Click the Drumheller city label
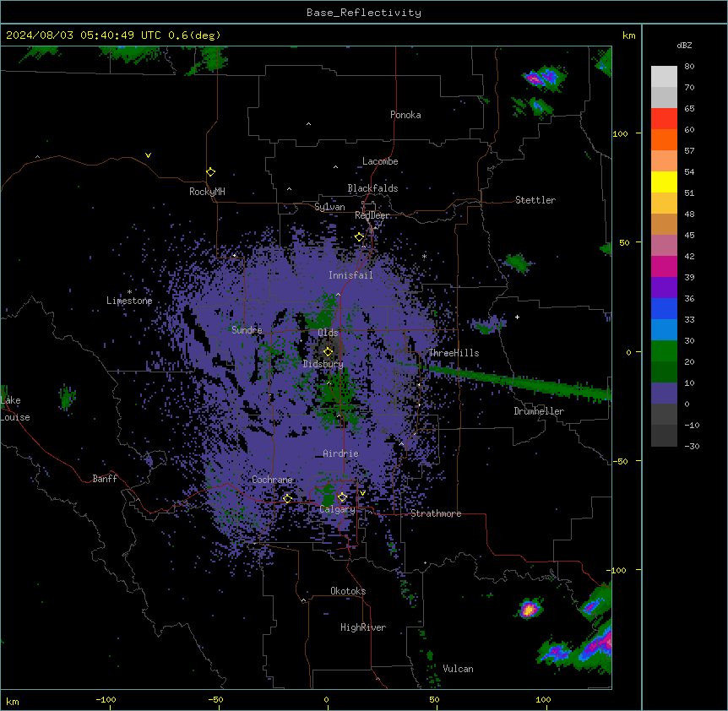Screen dimensions: 728x711 [x=539, y=411]
